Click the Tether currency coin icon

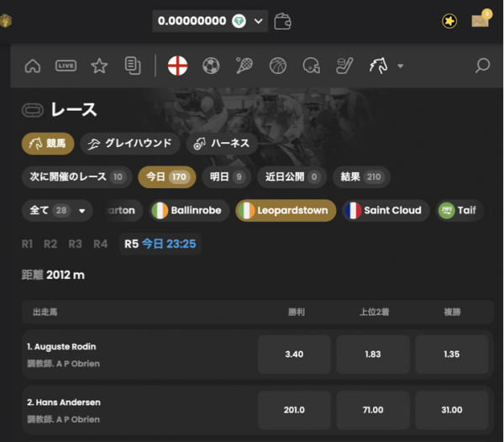coord(239,21)
